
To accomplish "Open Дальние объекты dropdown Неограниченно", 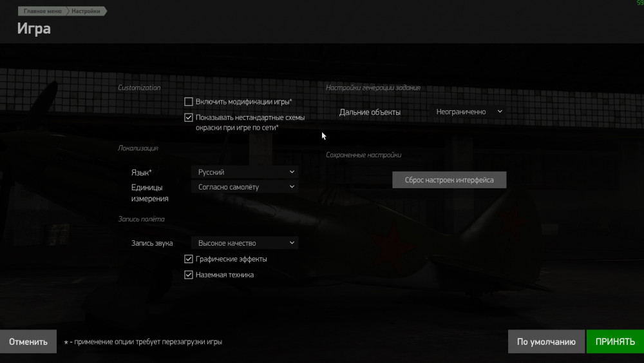I will point(468,112).
